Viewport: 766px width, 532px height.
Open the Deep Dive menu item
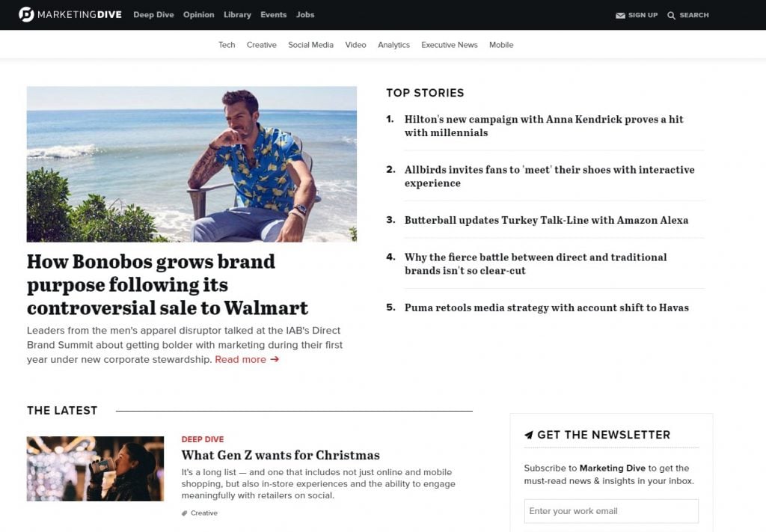[x=153, y=15]
